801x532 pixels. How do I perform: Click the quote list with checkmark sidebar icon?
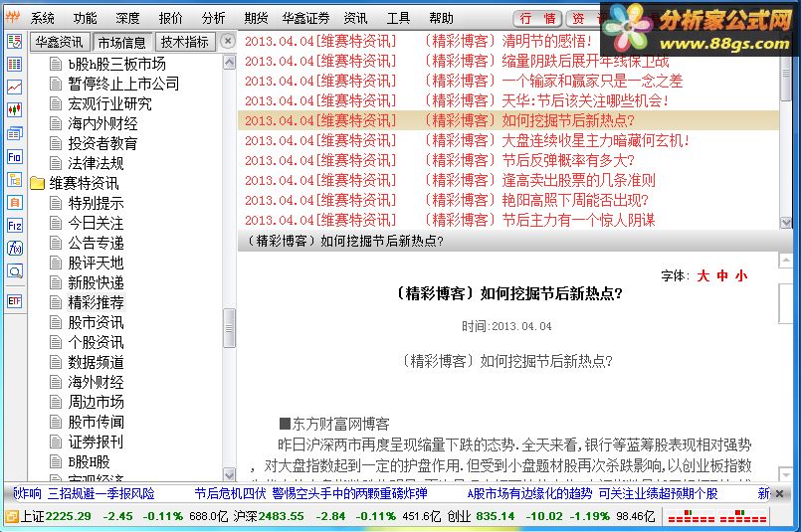[14, 42]
